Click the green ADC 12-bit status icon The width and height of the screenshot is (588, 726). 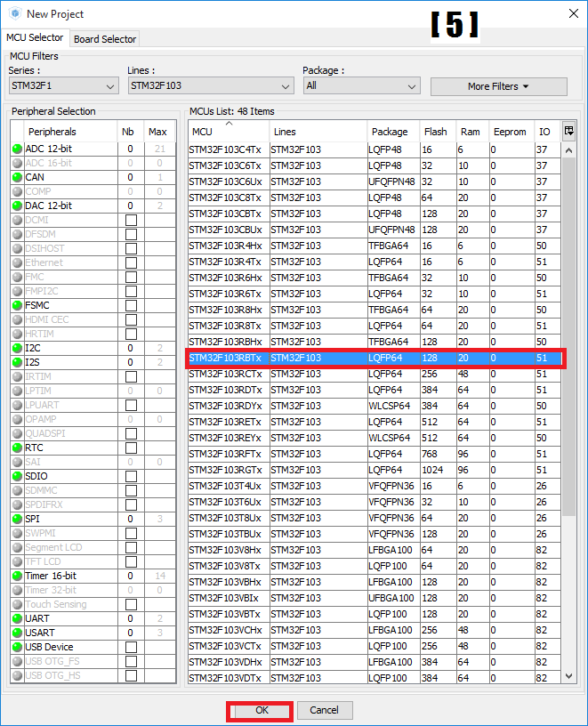[x=17, y=149]
